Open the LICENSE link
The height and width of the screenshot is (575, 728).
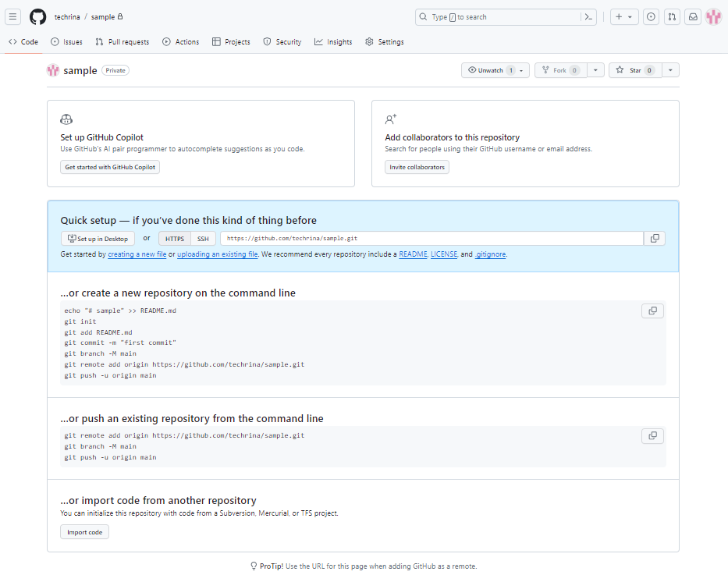[444, 254]
